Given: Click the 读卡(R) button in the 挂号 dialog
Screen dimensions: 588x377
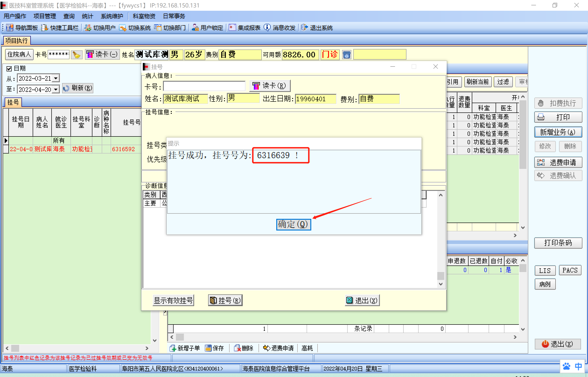Looking at the screenshot, I should [269, 86].
